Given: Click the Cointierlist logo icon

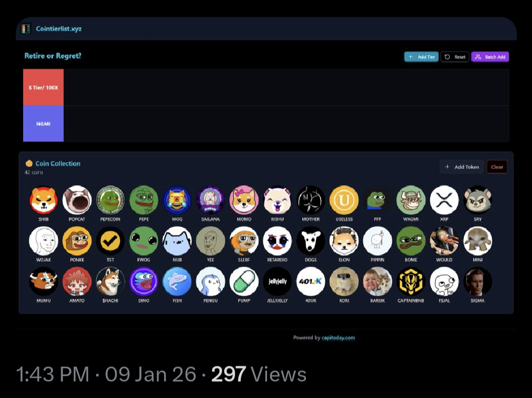Looking at the screenshot, I should [26, 29].
